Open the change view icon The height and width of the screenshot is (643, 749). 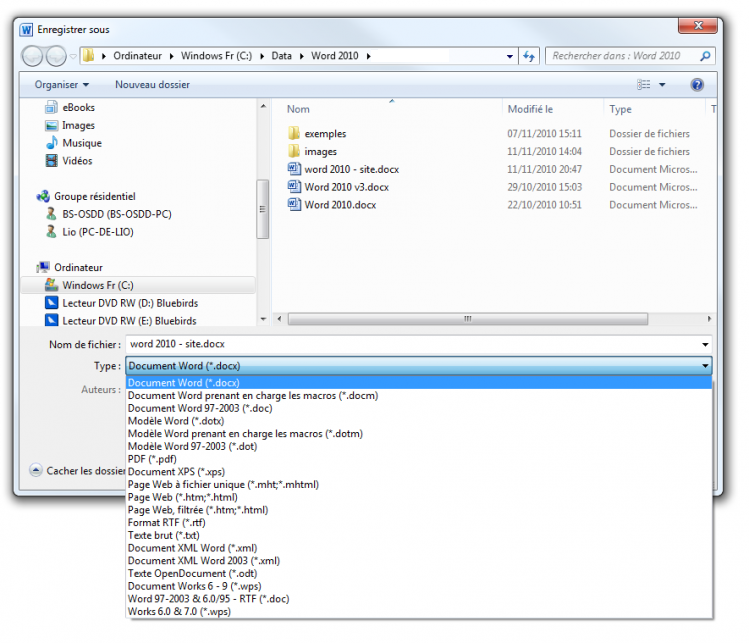[x=645, y=85]
